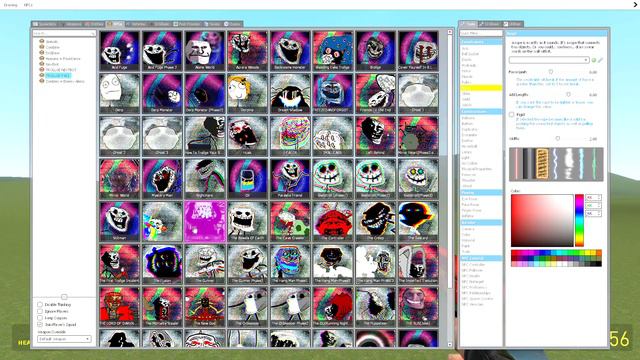Select the Ball Socket tool
Screen dimensions: 640x360
tap(470, 54)
